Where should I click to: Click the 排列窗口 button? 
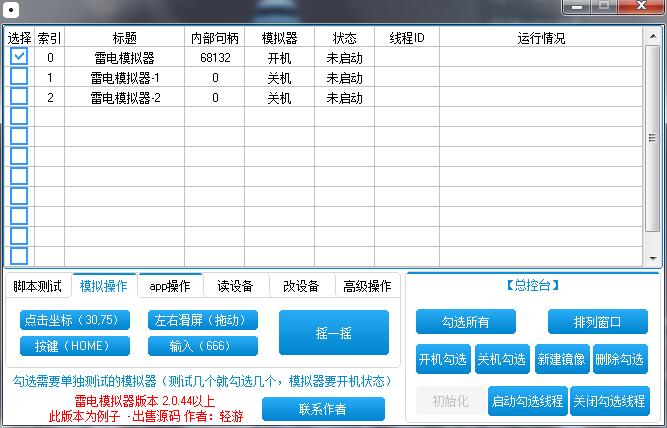[598, 322]
